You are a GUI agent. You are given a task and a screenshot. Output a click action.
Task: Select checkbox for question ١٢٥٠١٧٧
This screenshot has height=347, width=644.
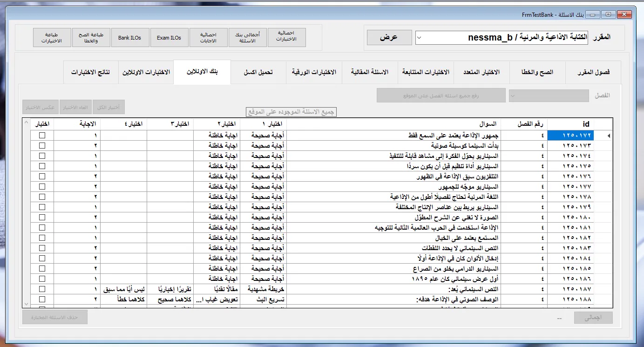click(42, 186)
